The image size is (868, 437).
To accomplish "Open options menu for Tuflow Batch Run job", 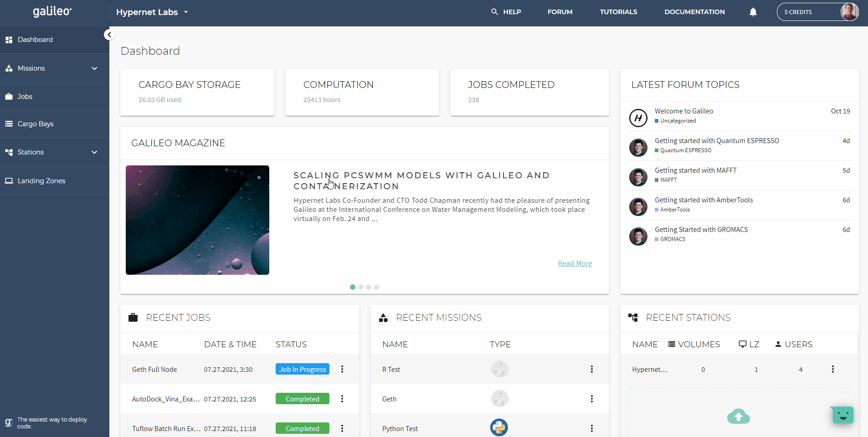I will 342,428.
